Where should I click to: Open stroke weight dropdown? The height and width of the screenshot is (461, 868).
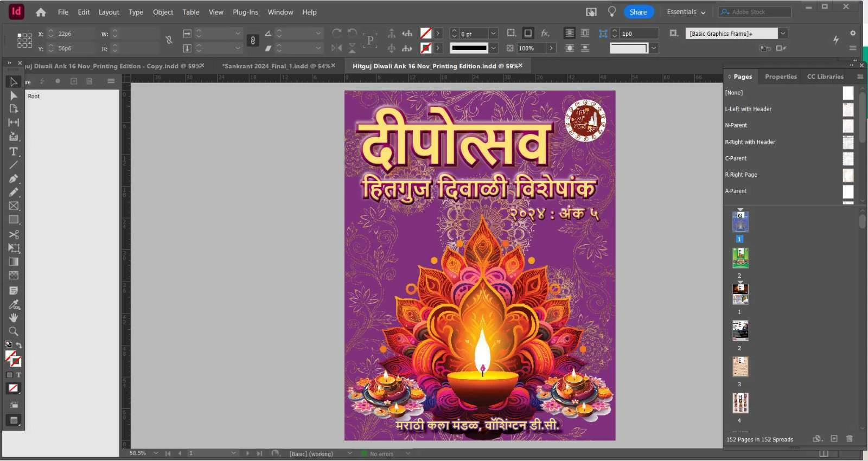pyautogui.click(x=493, y=34)
